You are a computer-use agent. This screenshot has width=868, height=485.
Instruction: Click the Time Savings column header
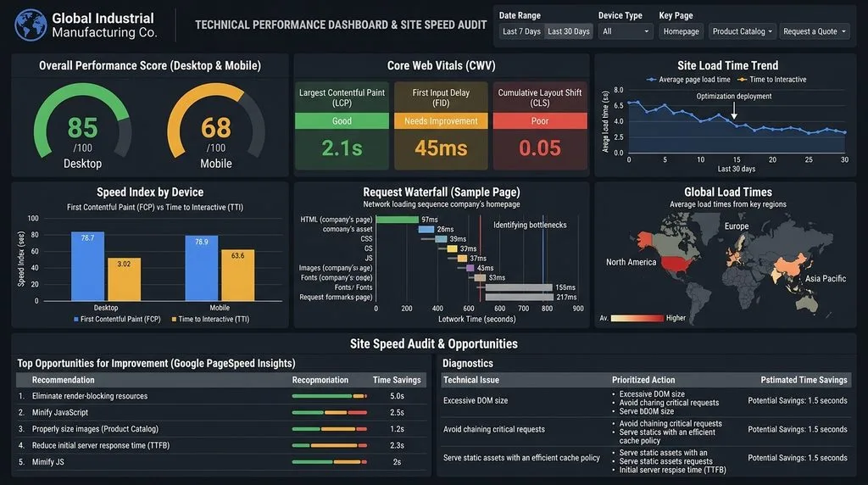click(397, 380)
